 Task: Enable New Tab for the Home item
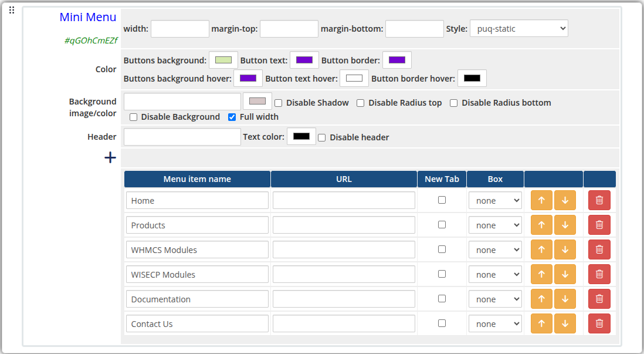(x=442, y=200)
